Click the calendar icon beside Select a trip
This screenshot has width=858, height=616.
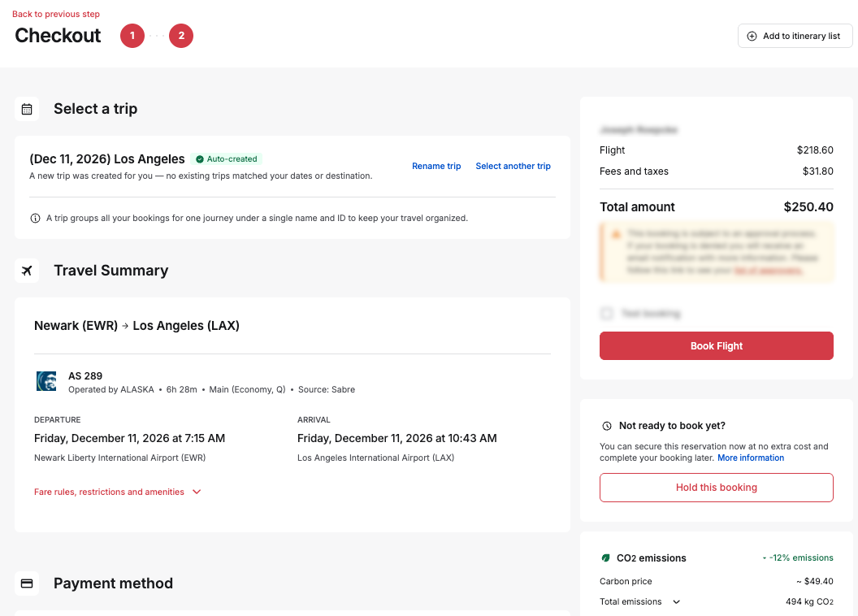[27, 109]
